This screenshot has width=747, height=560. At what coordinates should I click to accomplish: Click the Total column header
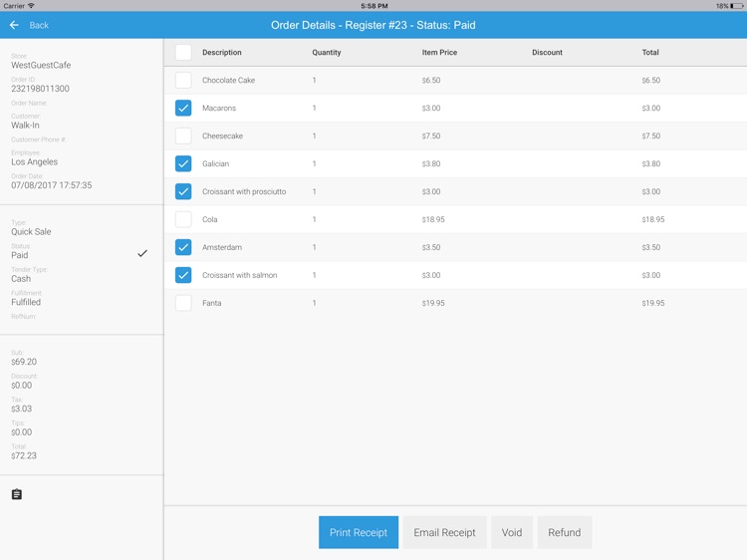[650, 53]
